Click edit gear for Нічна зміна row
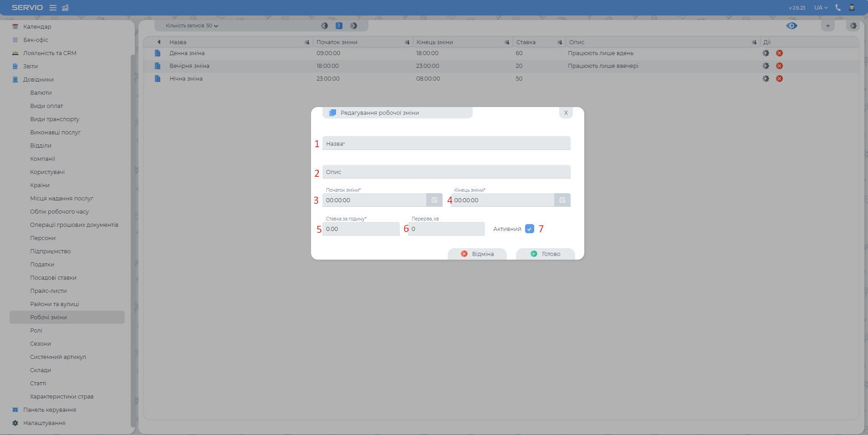 coord(766,79)
